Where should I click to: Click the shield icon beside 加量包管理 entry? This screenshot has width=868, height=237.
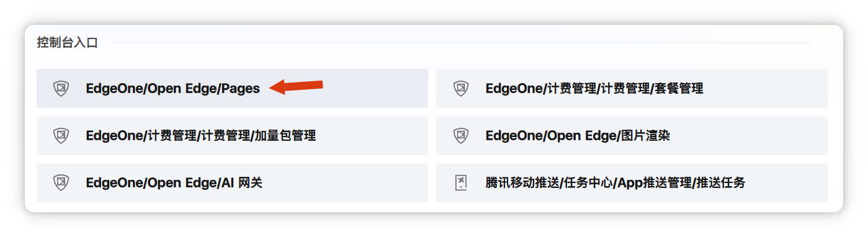point(61,135)
